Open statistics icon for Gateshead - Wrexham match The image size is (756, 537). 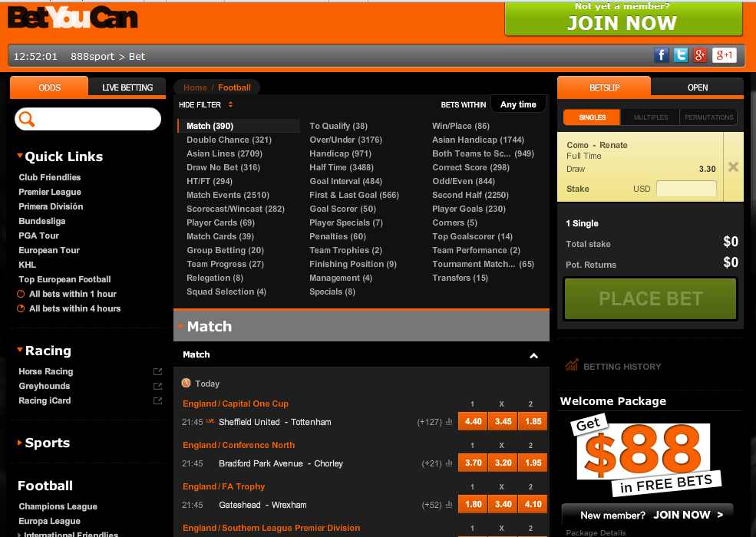[x=449, y=505]
